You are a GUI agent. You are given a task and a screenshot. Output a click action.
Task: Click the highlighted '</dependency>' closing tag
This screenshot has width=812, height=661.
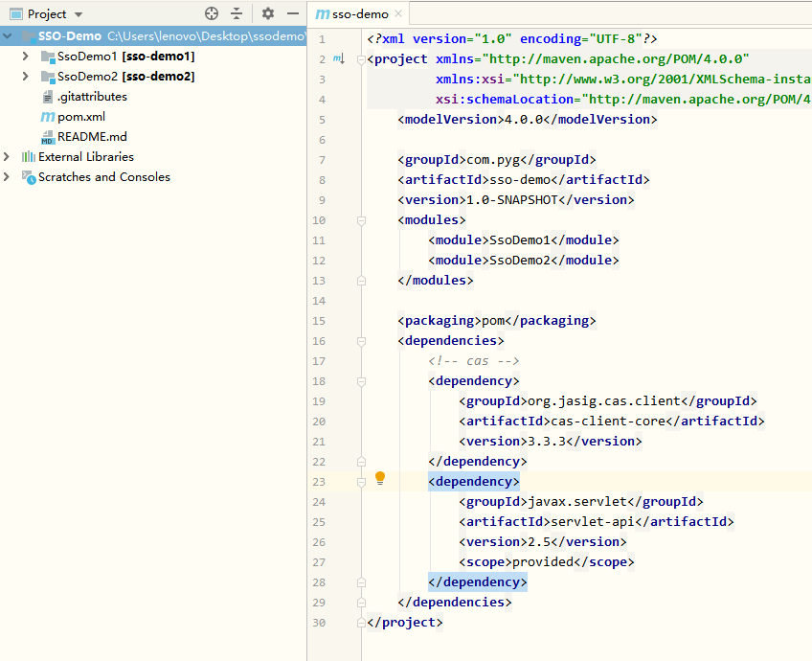[x=478, y=582]
